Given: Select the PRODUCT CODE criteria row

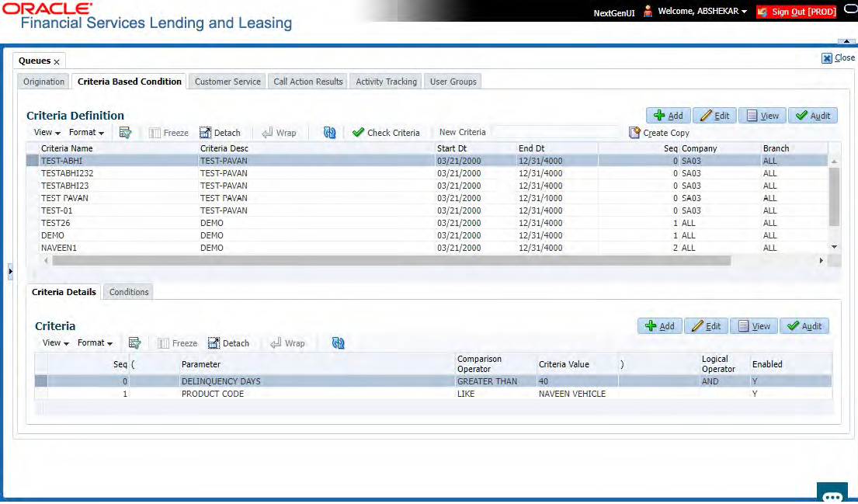Looking at the screenshot, I should click(213, 394).
